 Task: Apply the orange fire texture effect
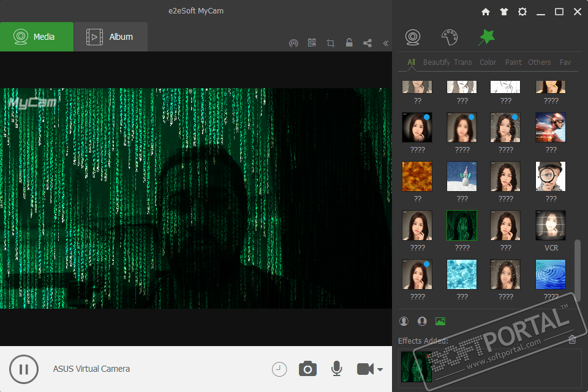tap(417, 176)
